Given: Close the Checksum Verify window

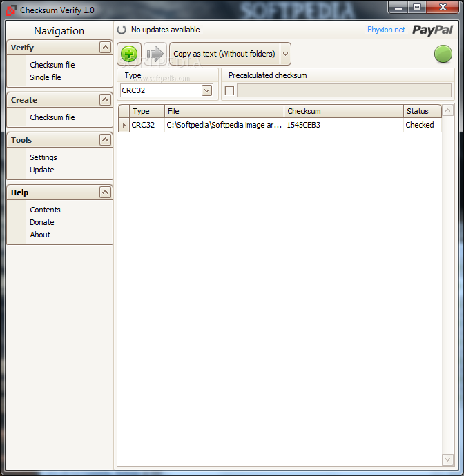Looking at the screenshot, I should (443, 8).
